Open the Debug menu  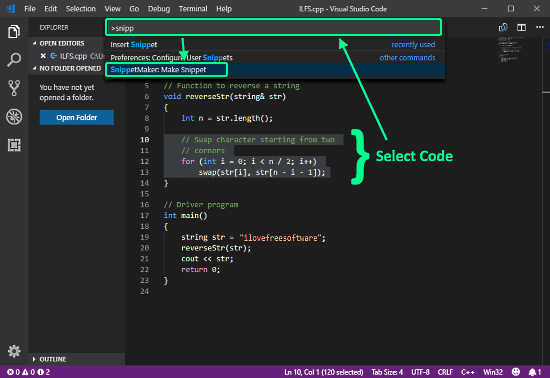coord(159,9)
